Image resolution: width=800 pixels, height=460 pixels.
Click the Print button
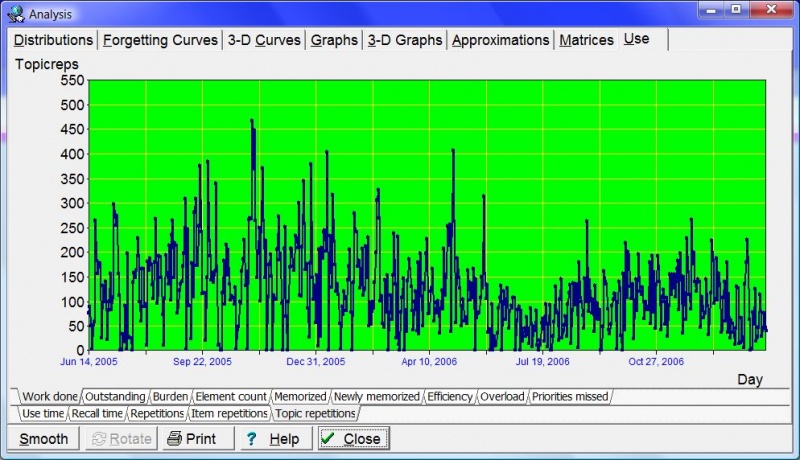[x=191, y=439]
